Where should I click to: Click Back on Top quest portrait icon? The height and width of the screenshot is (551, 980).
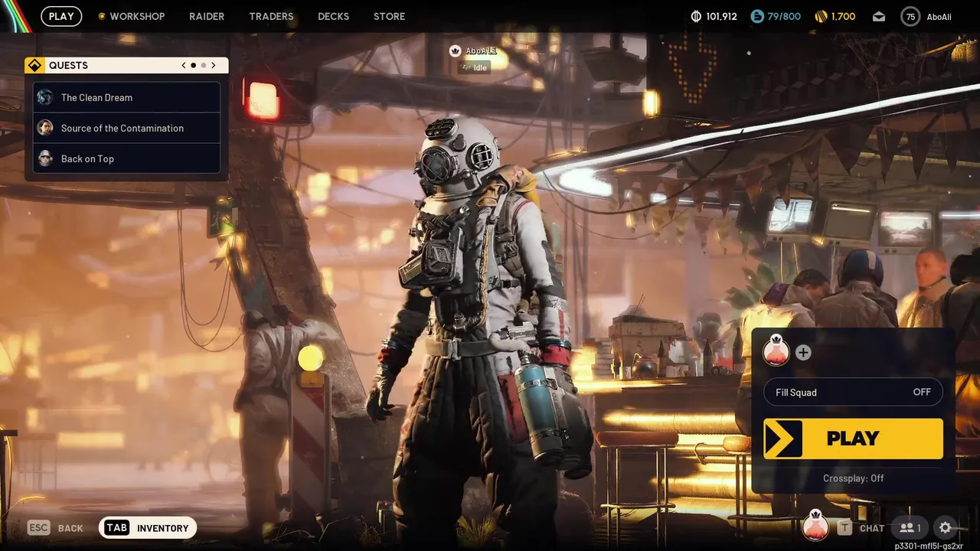(x=45, y=158)
